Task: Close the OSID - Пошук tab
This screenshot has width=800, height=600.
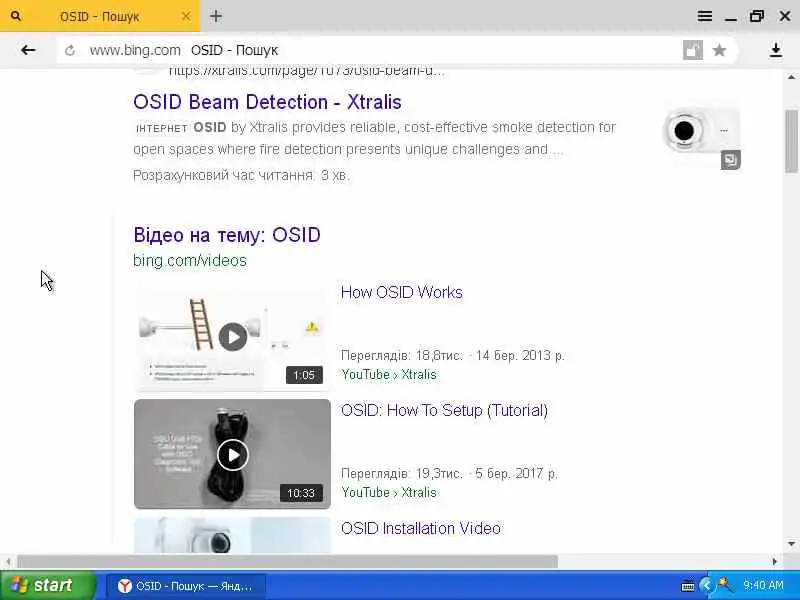Action: (x=186, y=16)
